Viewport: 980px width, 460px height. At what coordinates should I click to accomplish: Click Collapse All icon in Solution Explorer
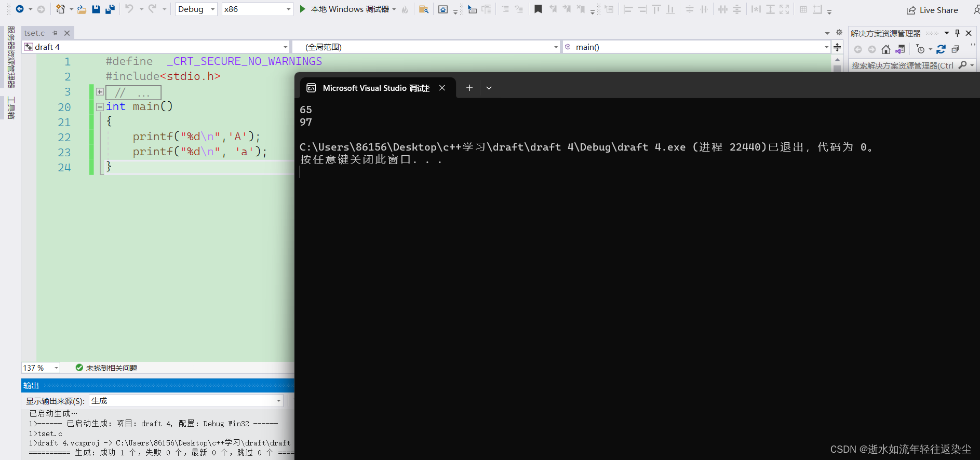pos(955,49)
